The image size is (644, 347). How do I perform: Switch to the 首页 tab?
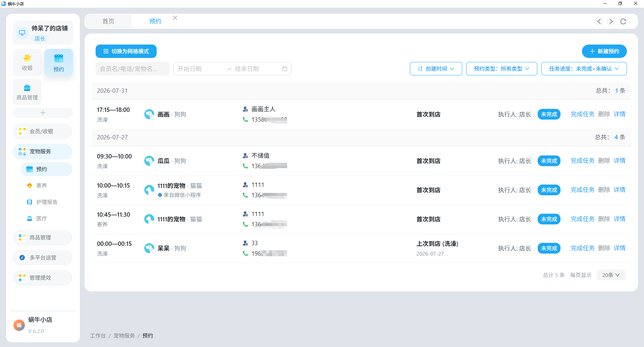108,21
